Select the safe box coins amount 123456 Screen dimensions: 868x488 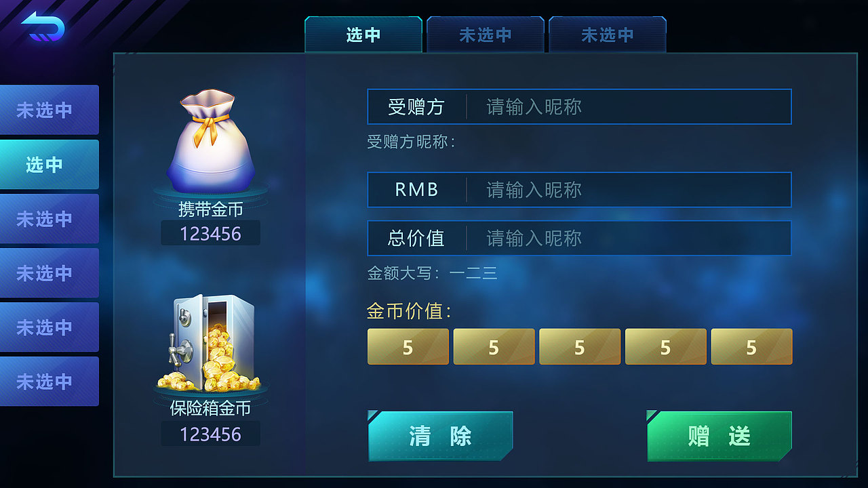click(x=210, y=434)
